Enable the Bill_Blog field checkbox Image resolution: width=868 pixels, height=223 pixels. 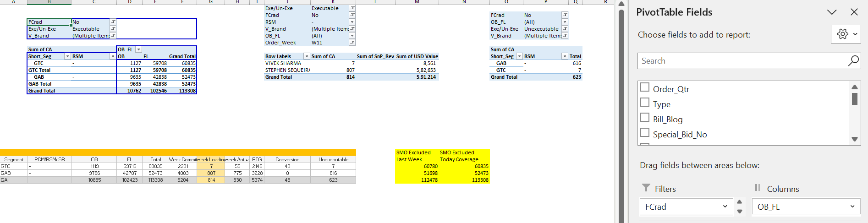(x=645, y=118)
